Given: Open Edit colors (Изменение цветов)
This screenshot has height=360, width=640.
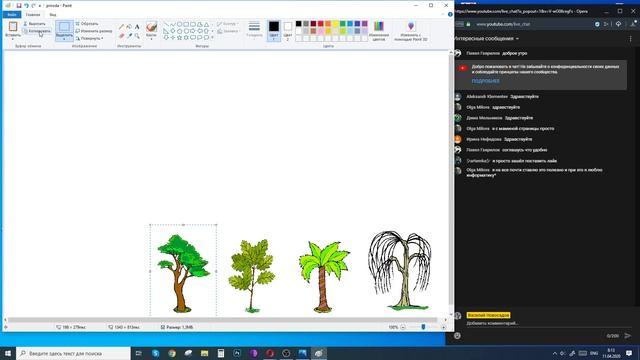Looking at the screenshot, I should point(379,31).
